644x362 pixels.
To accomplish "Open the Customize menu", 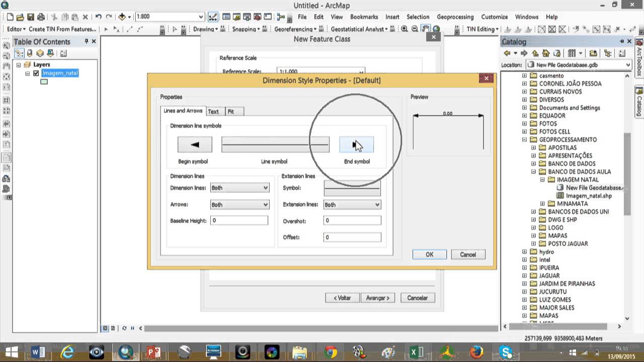I will click(x=495, y=17).
